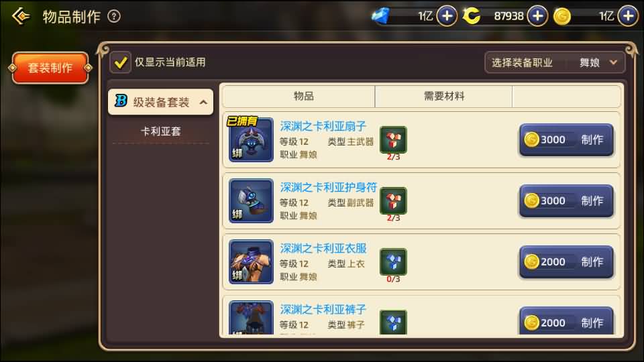Viewport: 644px width, 362px height.
Task: Add more blue diamonds
Action: (447, 16)
